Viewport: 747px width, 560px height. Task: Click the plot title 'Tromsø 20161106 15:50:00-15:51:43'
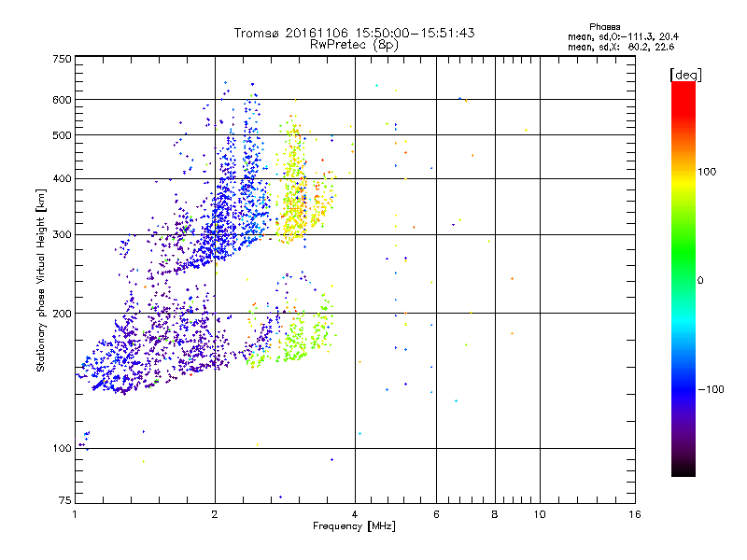[355, 33]
